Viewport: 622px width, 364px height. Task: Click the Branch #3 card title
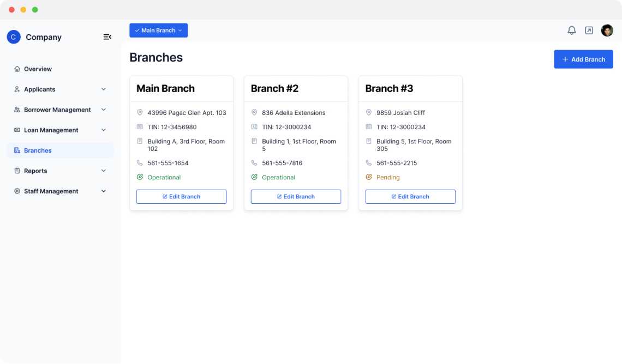coord(389,88)
